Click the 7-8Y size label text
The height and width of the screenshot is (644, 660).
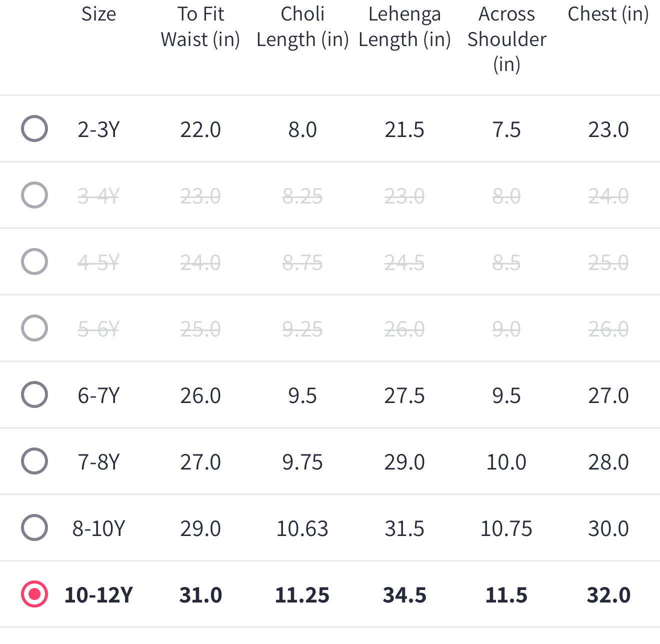[98, 462]
